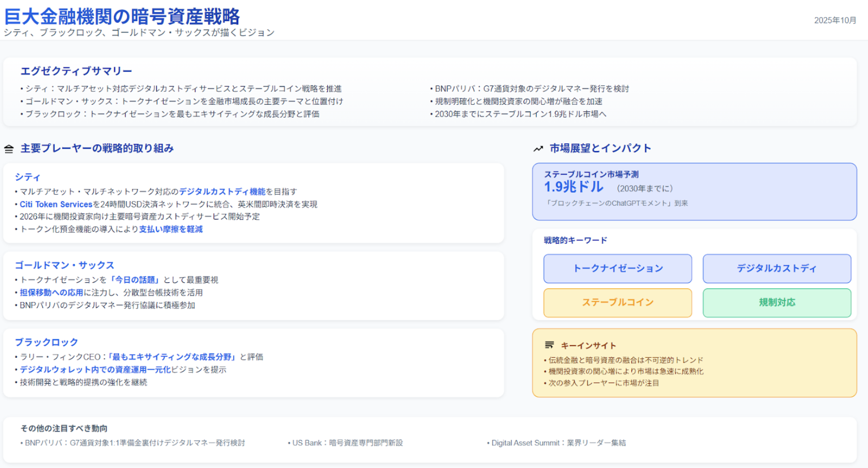The width and height of the screenshot is (868, 468).
Task: Click the yellow ステーブルコイン keyword tag
Action: click(x=618, y=303)
